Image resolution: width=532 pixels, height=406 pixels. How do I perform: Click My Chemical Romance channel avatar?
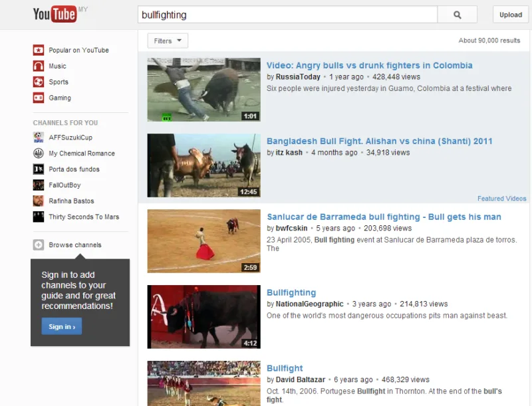click(x=39, y=153)
